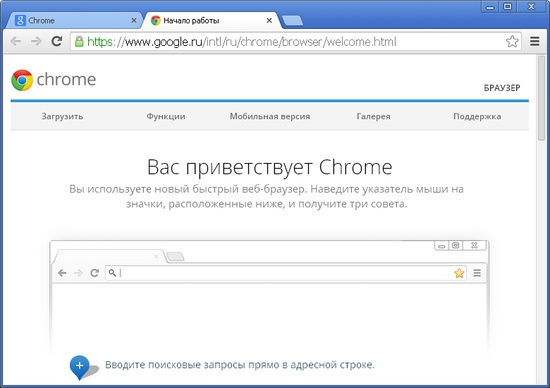Switch to the Chrome tab
Screen dimensions: 550x388
[74, 21]
